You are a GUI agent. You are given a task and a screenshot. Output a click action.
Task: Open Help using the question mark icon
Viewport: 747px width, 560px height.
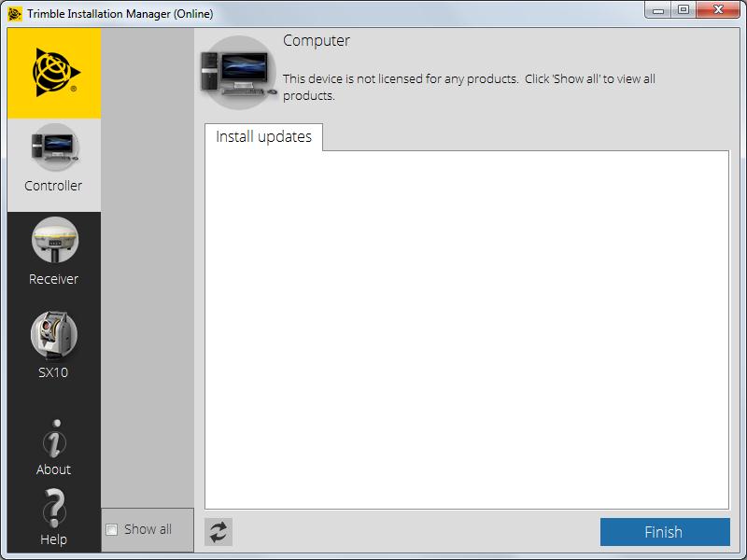click(x=53, y=514)
